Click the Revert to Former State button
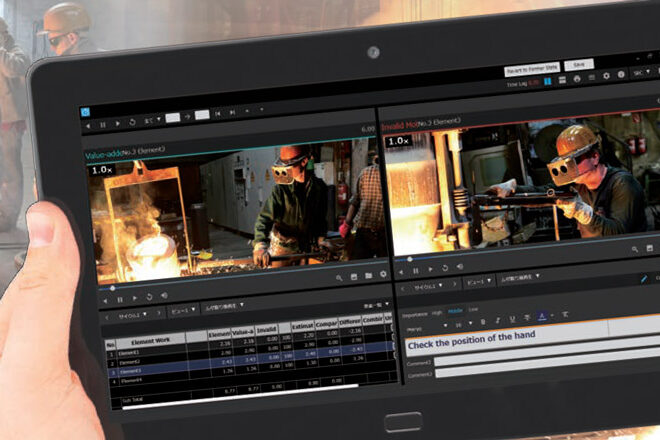The height and width of the screenshot is (440, 660). (x=530, y=70)
